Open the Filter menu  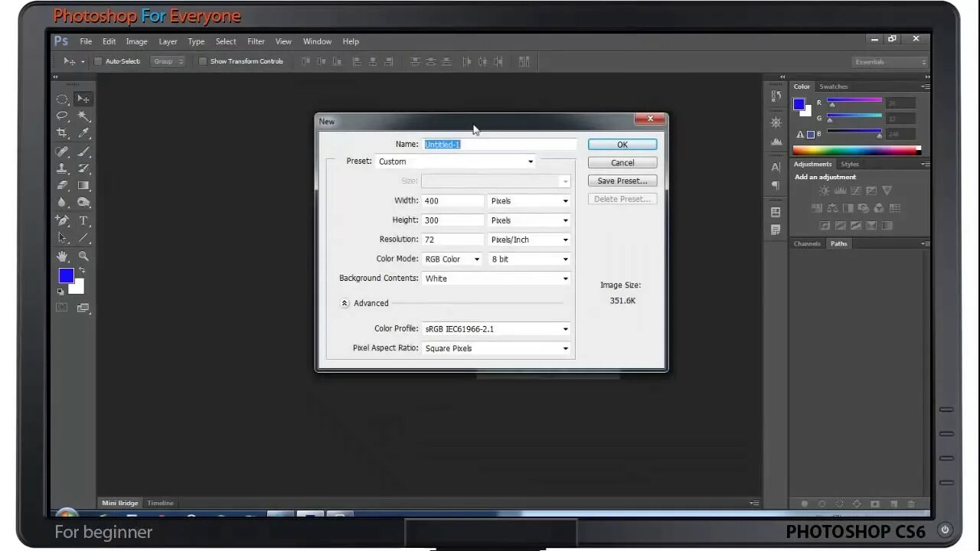[256, 41]
